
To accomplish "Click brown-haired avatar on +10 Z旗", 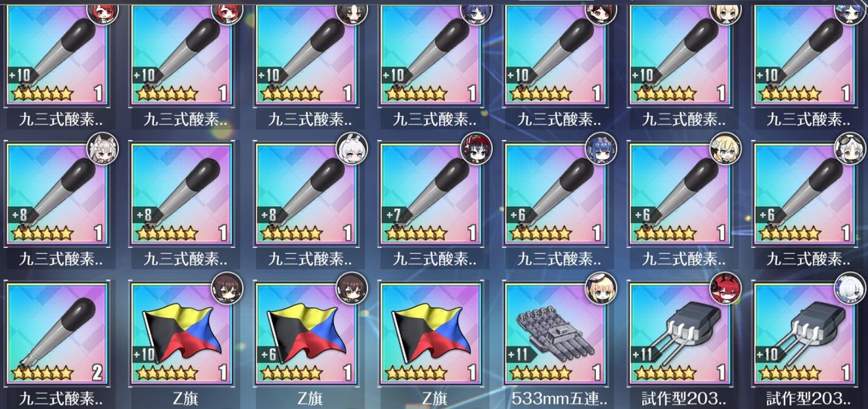I will click(227, 289).
